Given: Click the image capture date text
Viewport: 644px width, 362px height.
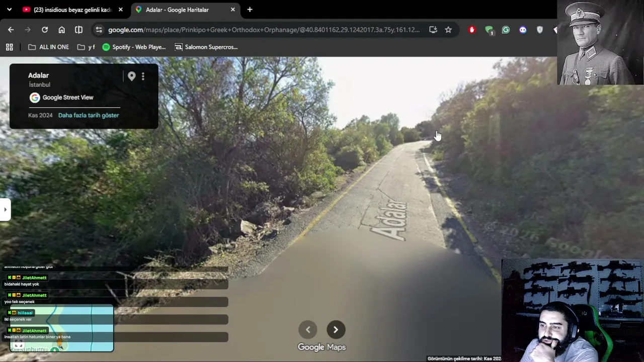Looking at the screenshot, I should point(464,358).
